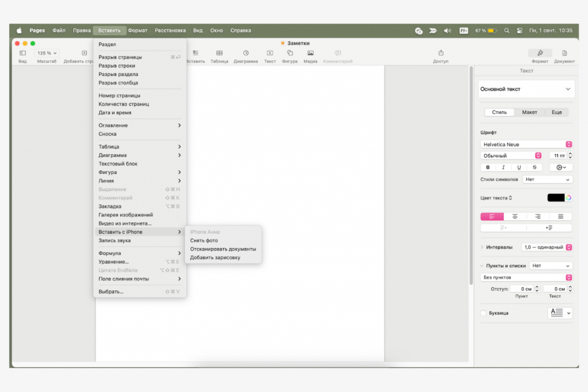Toggle strikethrough formatting button
Viewport: 588px width, 392px height.
[535, 167]
